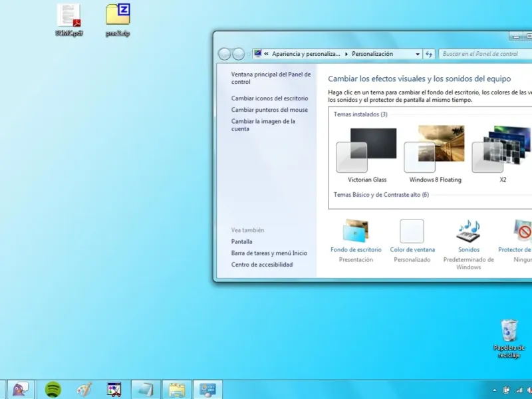Open Cambiar la imagen de la cuenta
This screenshot has width=532, height=399.
pos(263,125)
